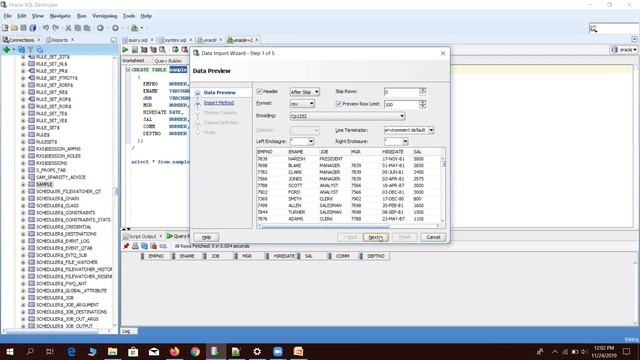Expand the RULES table node
Screen dimensions: 640x360
click(x=23, y=135)
